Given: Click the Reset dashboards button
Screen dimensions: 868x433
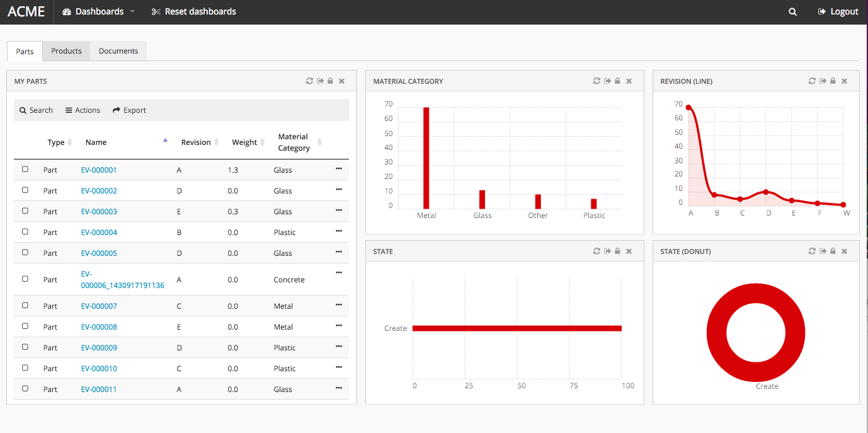Looking at the screenshot, I should (194, 11).
